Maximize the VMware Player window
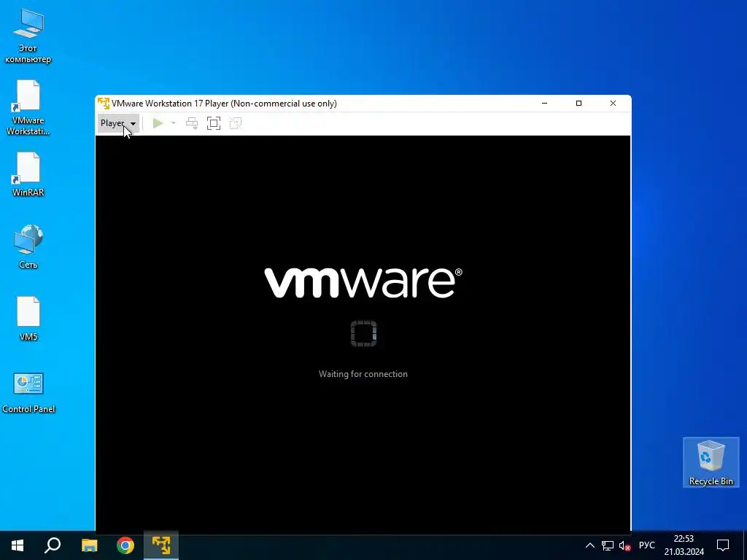The image size is (747, 560). tap(578, 104)
